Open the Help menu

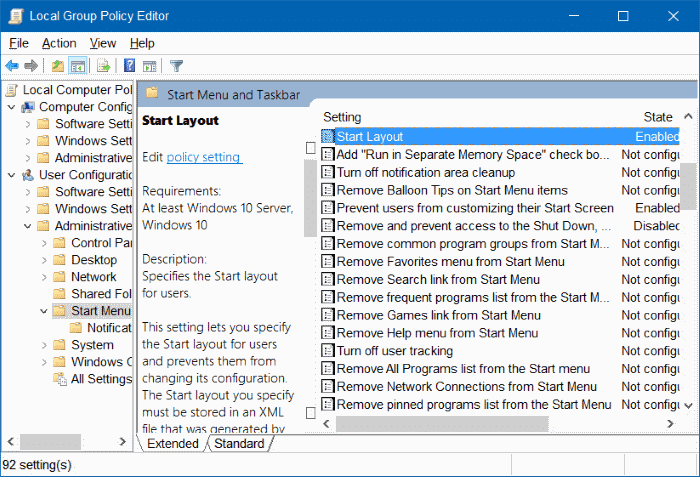pos(142,43)
